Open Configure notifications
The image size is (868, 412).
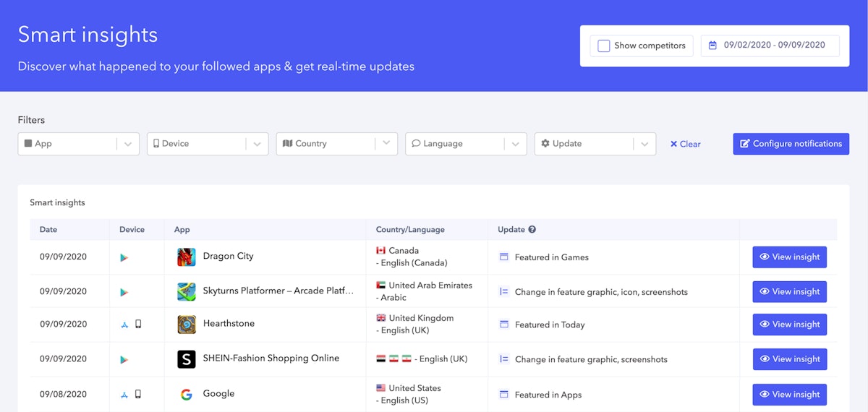791,144
